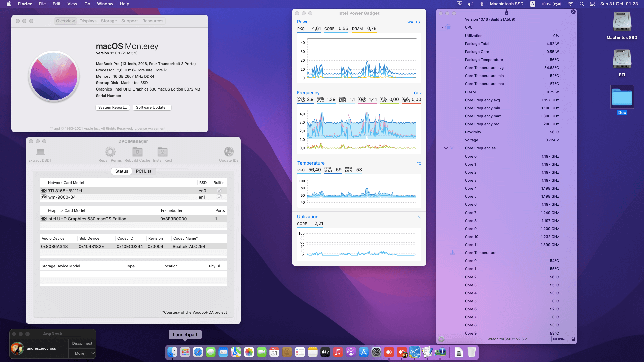
Task: Toggle Builtin checkbox for en0
Action: pyautogui.click(x=219, y=191)
